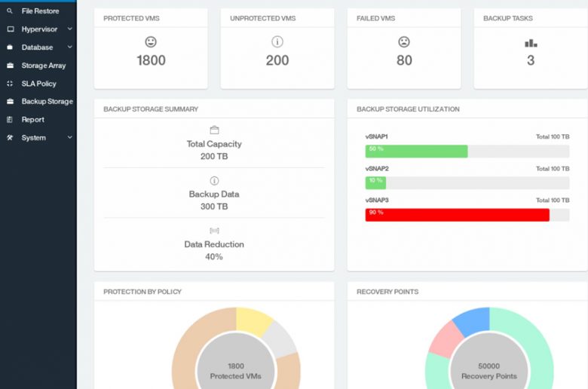Click the Data Reduction 40% value
This screenshot has height=389, width=588.
coord(214,257)
